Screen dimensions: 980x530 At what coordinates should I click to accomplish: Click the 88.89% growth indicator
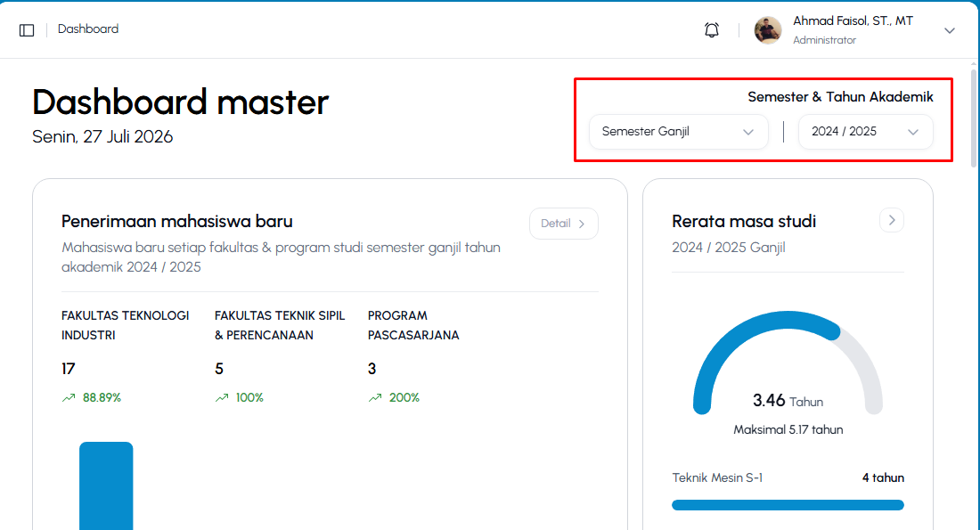pyautogui.click(x=91, y=397)
